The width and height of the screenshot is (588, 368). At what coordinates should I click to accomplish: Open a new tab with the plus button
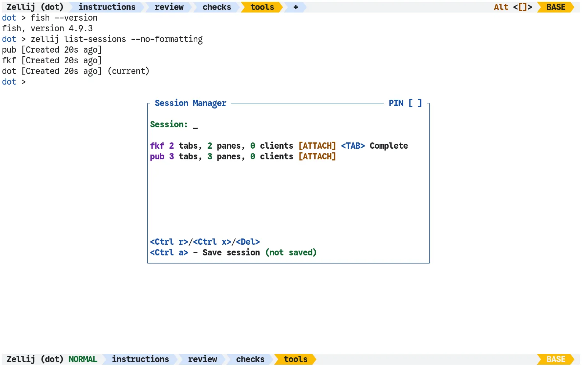[x=295, y=7]
